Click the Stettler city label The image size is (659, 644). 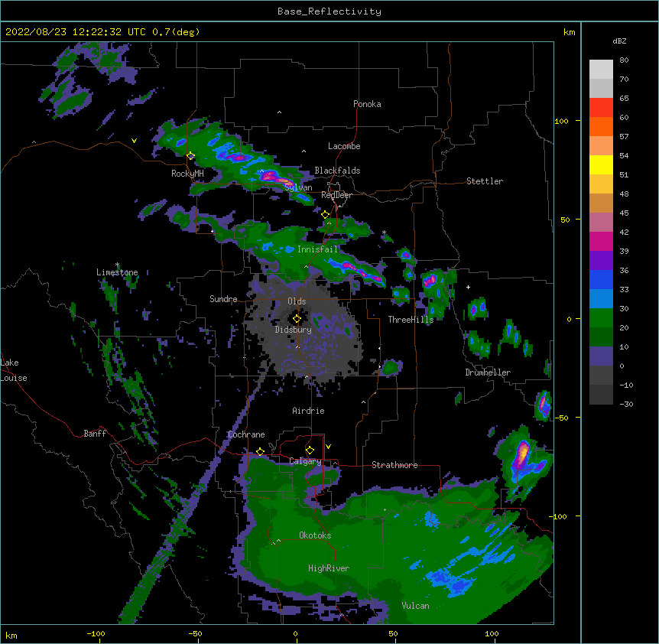pyautogui.click(x=485, y=181)
